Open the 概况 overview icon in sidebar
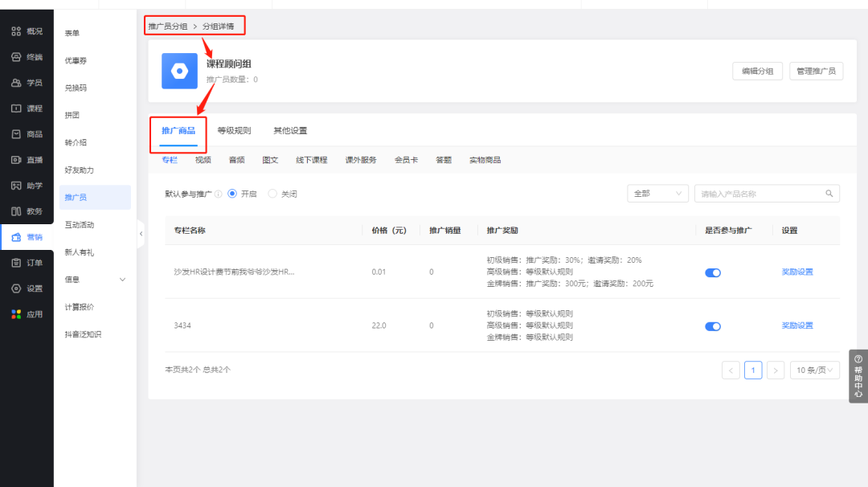 [27, 31]
